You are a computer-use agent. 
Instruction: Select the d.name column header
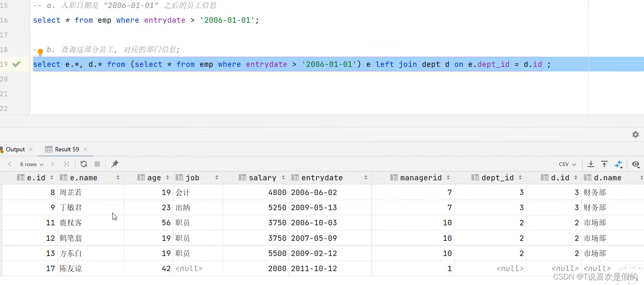coord(613,178)
